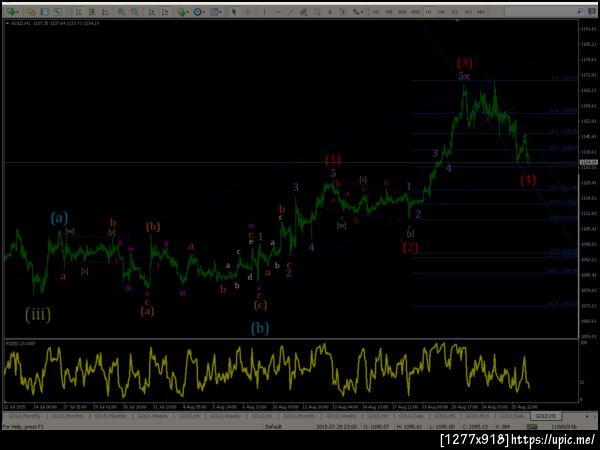Select the trendline drawing tool
Viewport: 600px width, 450px height.
point(290,12)
